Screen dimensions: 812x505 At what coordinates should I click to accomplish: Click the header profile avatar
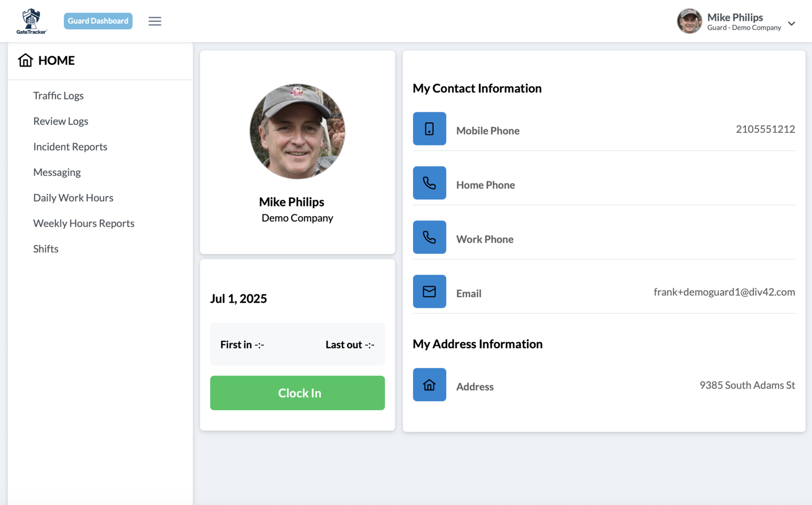pyautogui.click(x=690, y=21)
